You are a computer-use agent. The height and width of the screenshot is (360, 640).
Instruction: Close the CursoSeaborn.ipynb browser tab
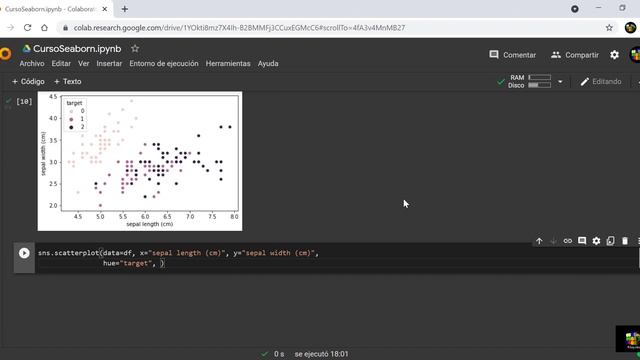[105, 9]
